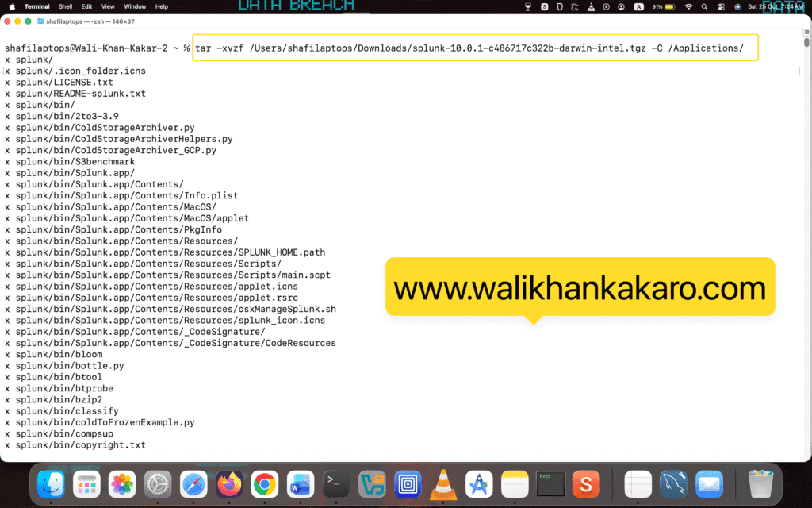Viewport: 812px width, 508px height.
Task: Open Launchpad from the dock
Action: point(86,484)
